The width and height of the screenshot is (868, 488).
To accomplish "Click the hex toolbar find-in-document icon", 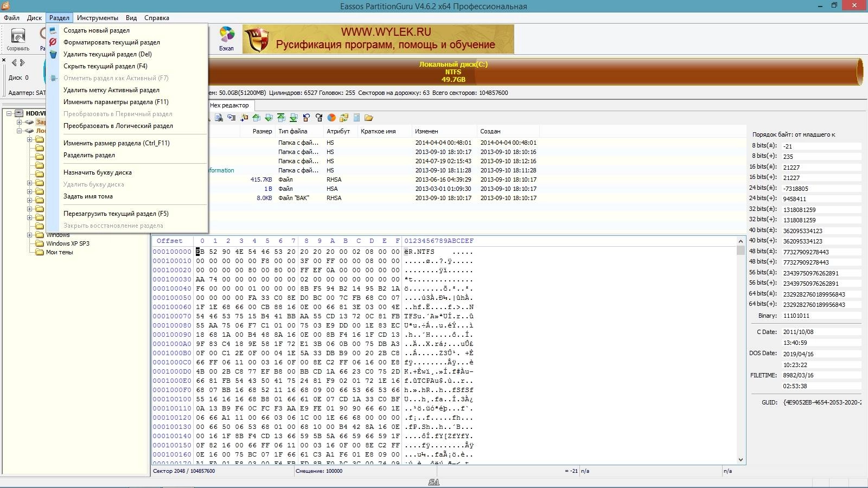I will pos(219,118).
